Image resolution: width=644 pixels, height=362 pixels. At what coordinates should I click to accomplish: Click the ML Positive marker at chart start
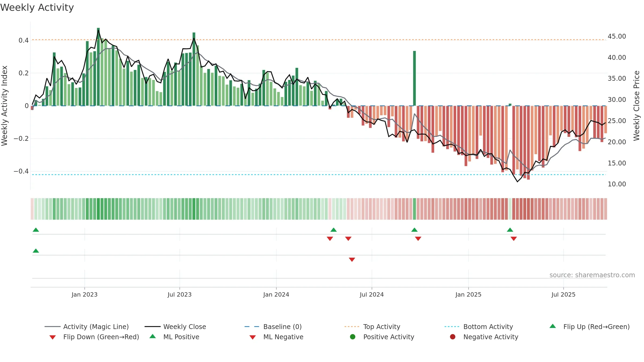(36, 251)
